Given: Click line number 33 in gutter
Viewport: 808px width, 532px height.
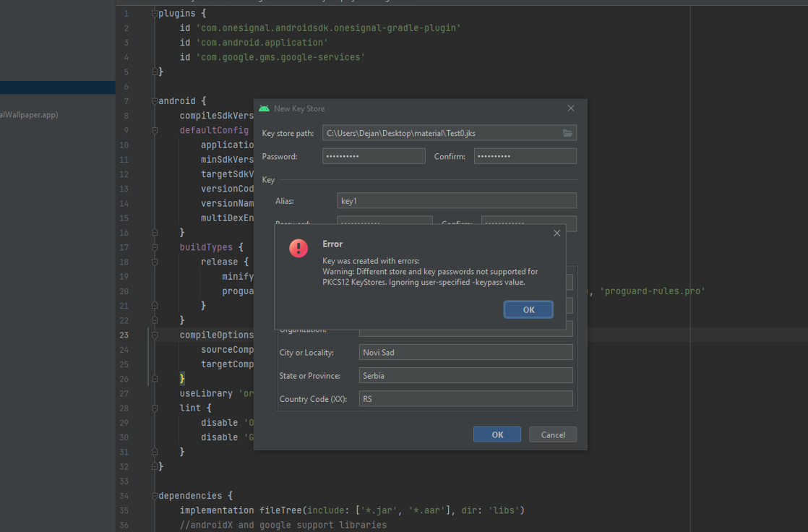Looking at the screenshot, I should pyautogui.click(x=124, y=481).
